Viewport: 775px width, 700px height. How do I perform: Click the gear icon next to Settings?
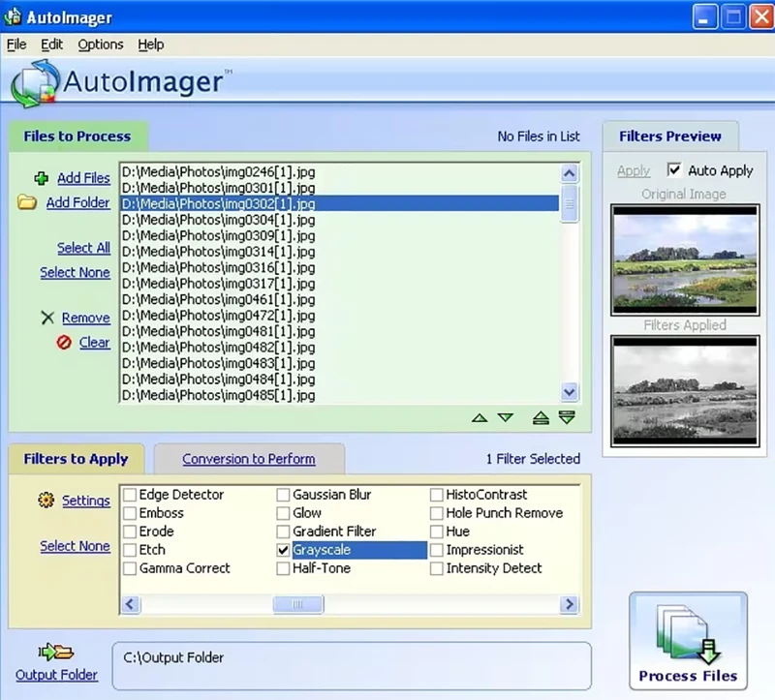tap(46, 500)
